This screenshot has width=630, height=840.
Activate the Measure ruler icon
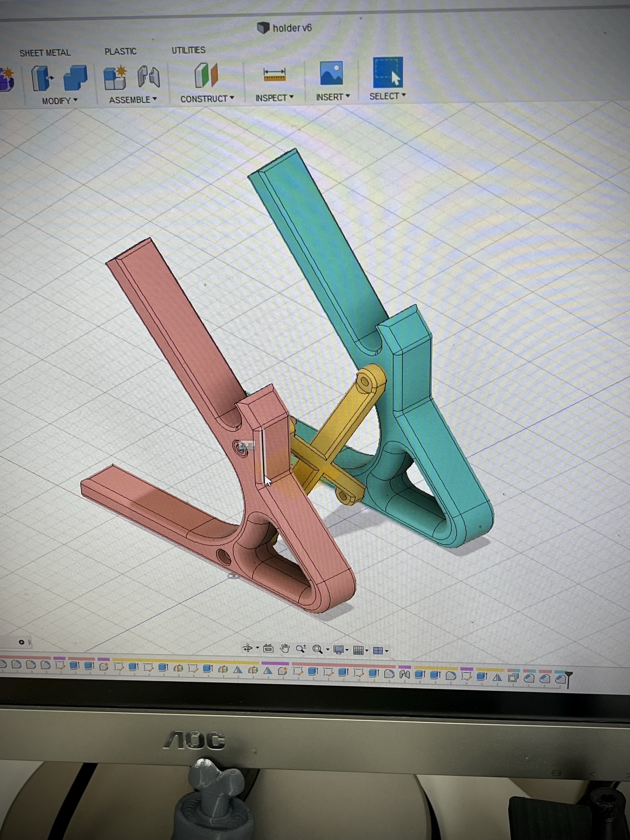point(274,74)
